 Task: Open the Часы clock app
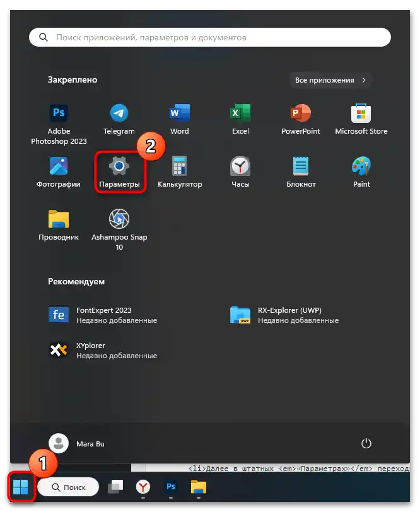tap(240, 172)
